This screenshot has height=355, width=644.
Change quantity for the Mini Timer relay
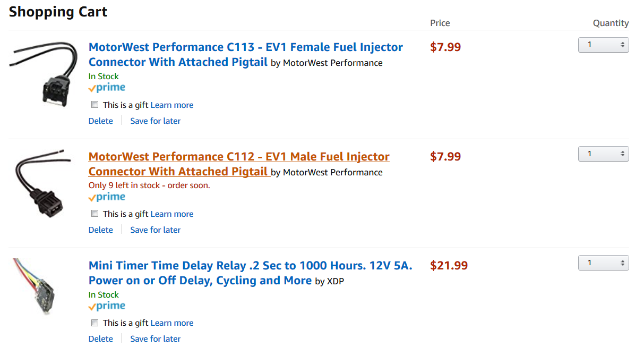pyautogui.click(x=603, y=263)
